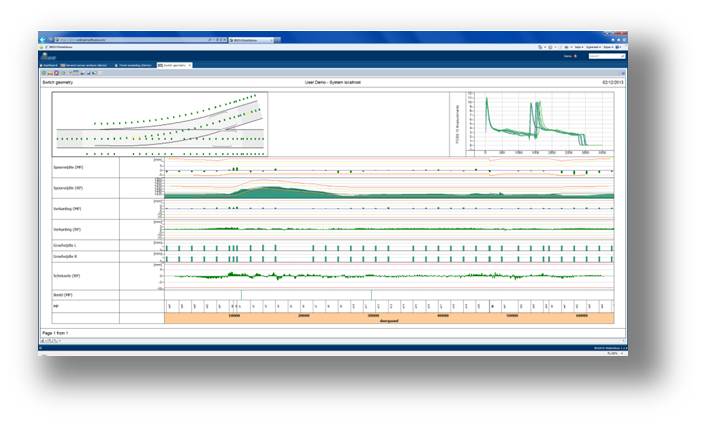The height and width of the screenshot is (425, 704).
Task: Focus the search field in the header
Action: (x=607, y=56)
